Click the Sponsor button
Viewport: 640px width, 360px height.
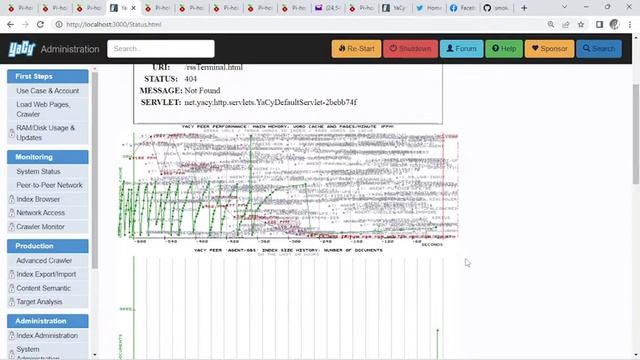tap(549, 49)
